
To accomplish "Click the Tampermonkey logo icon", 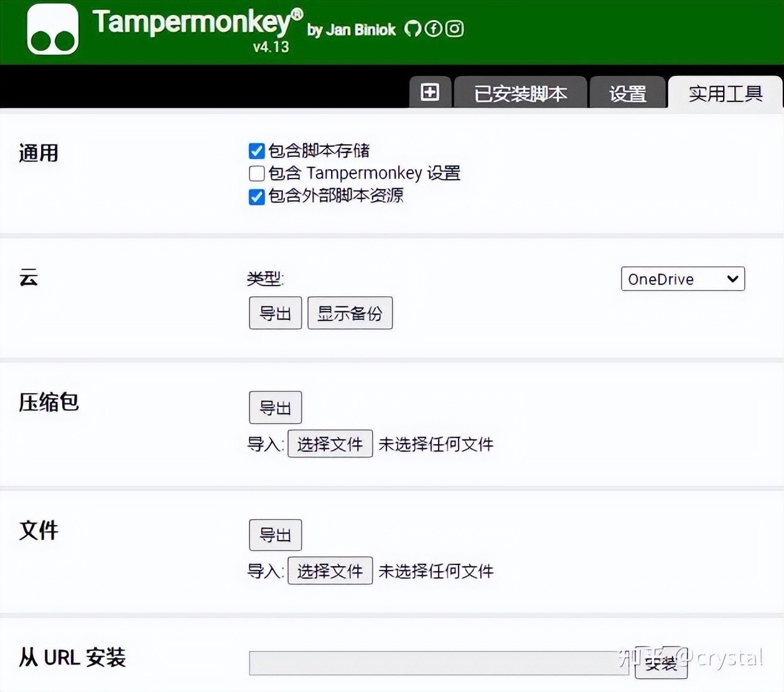I will pos(53,29).
